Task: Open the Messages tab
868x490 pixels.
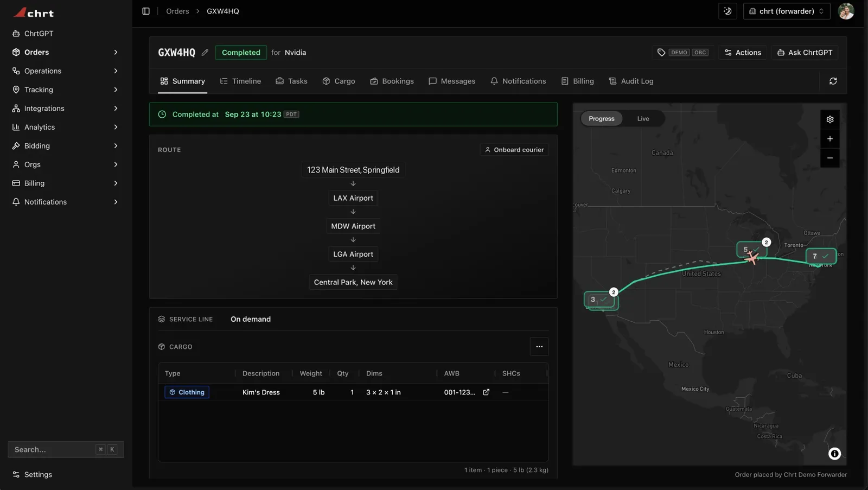Action: click(x=452, y=81)
